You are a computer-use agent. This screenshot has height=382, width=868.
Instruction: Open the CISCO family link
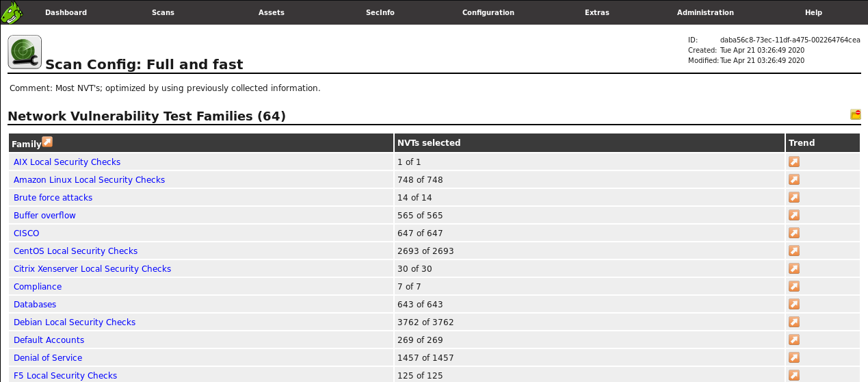[27, 233]
